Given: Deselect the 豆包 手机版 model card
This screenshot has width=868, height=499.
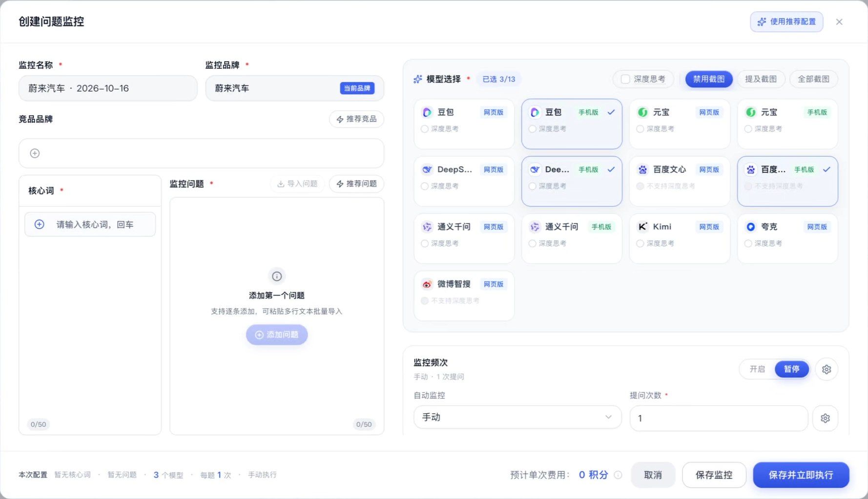Looking at the screenshot, I should [572, 124].
